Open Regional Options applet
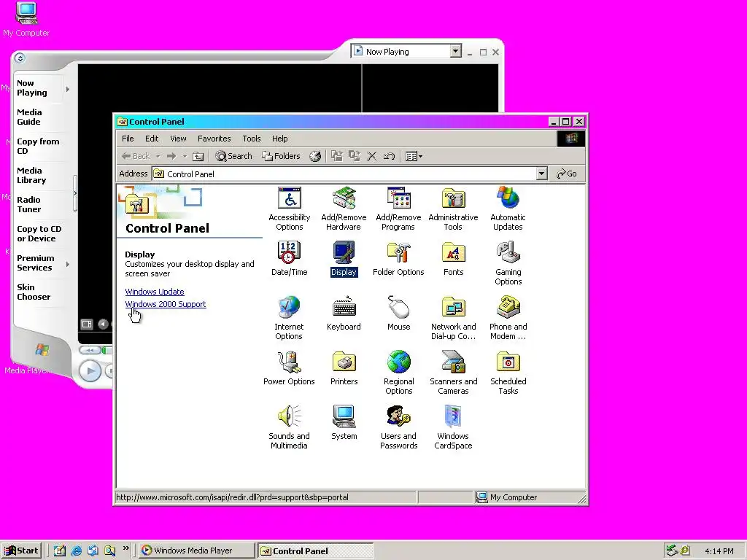The image size is (747, 560). (399, 373)
